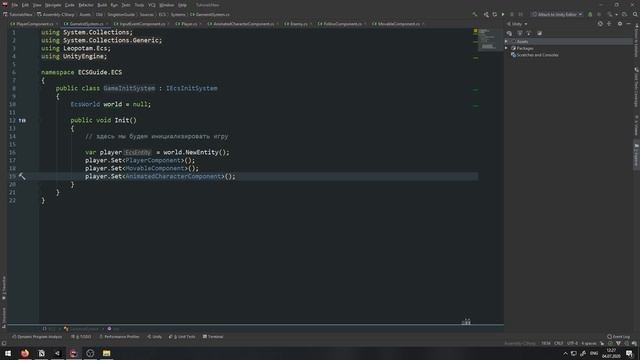The width and height of the screenshot is (640, 360).
Task: Open the View menu
Action: [x=37, y=5]
